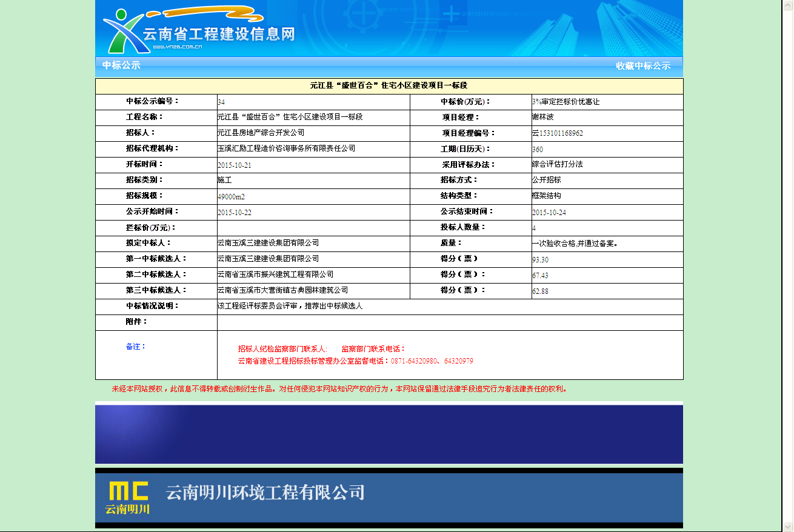The image size is (794, 532).
Task: Open the 收藏中标公示 link
Action: click(643, 66)
